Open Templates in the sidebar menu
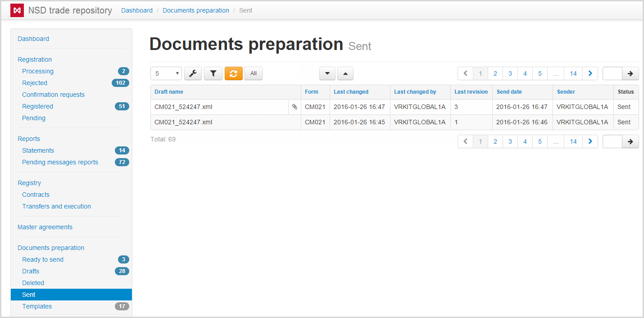This screenshot has width=644, height=318. pos(37,306)
